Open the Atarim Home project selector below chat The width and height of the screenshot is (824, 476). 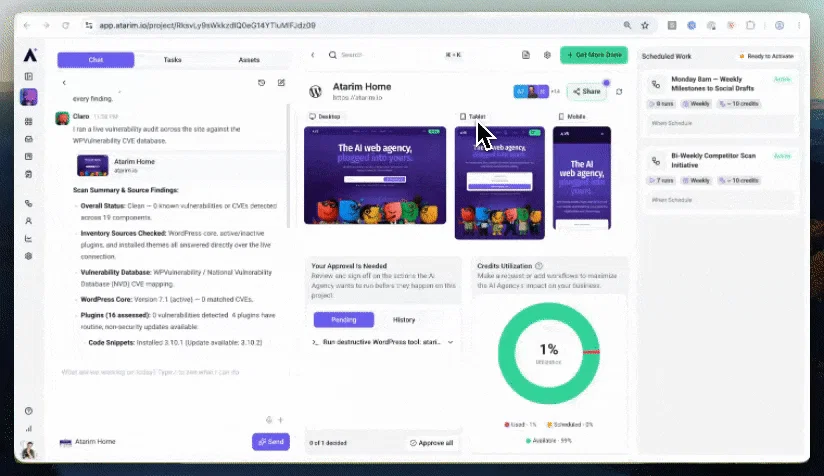click(x=88, y=442)
